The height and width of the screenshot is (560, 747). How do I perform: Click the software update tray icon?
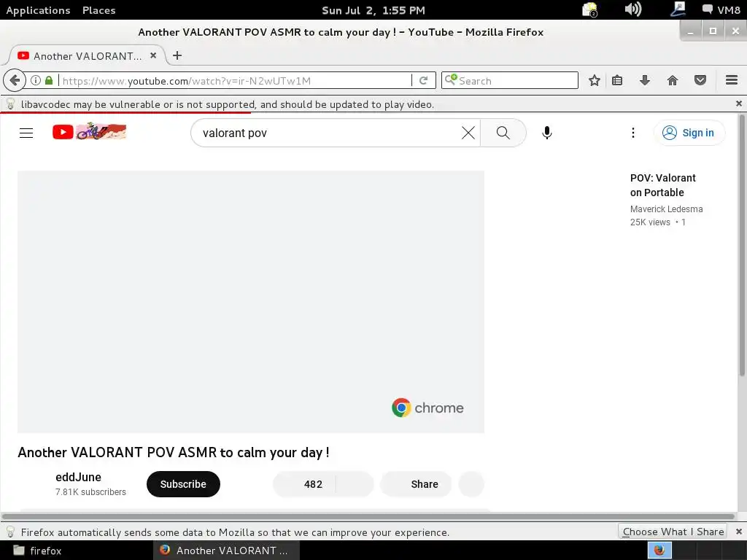(x=589, y=9)
